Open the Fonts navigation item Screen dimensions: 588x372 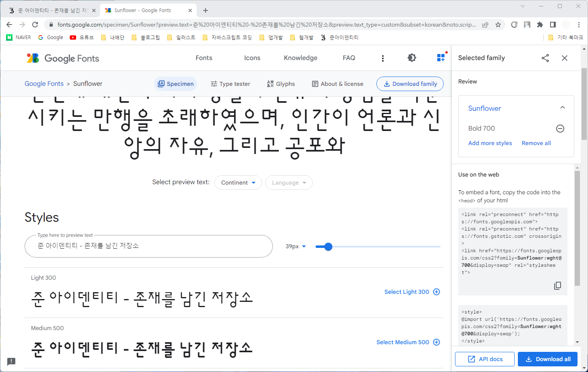coord(204,58)
